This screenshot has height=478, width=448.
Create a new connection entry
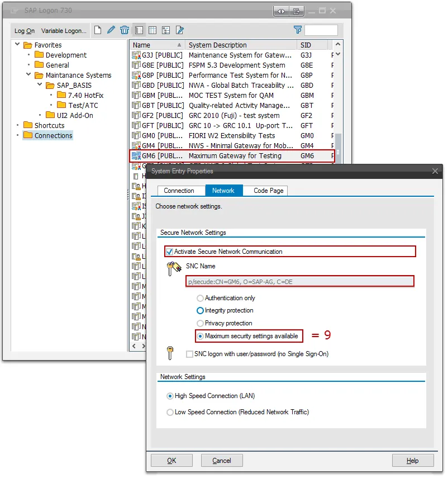pos(99,30)
